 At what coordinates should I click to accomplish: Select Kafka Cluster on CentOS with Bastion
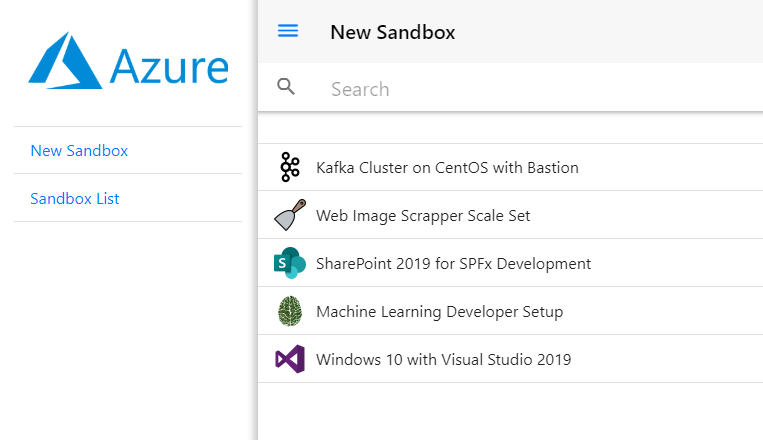(x=447, y=168)
